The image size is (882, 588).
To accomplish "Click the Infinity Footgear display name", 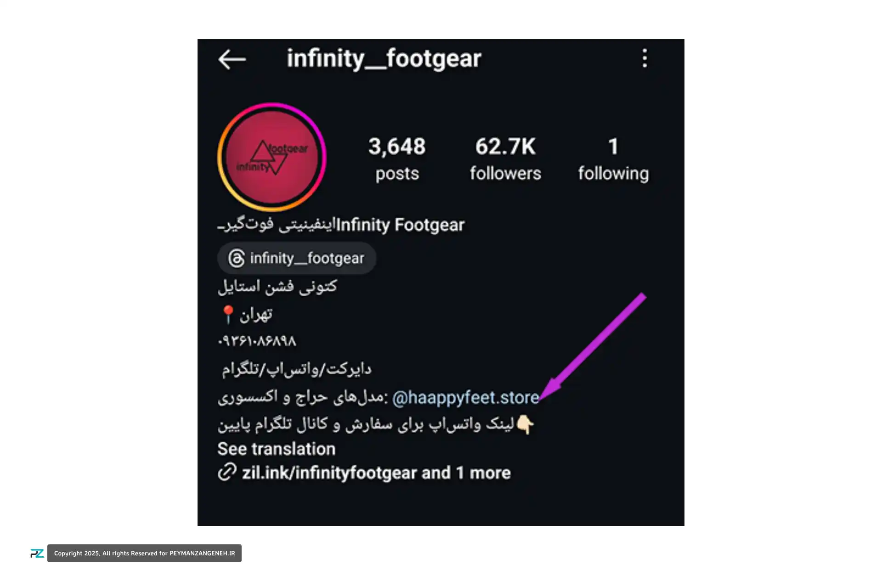I will click(x=400, y=225).
